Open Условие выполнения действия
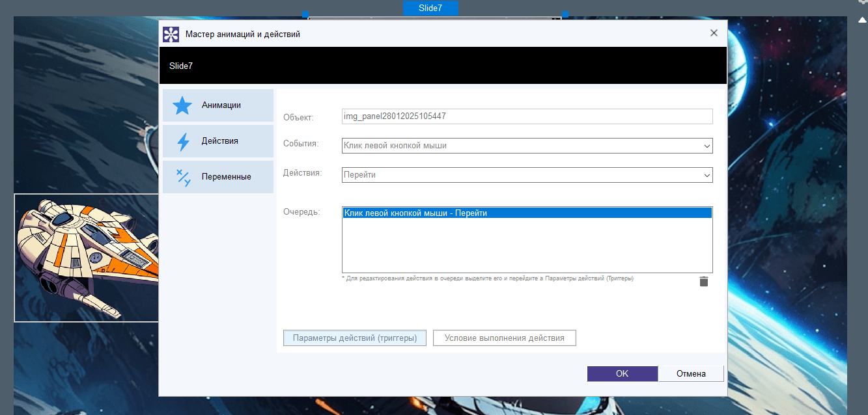 tap(505, 338)
